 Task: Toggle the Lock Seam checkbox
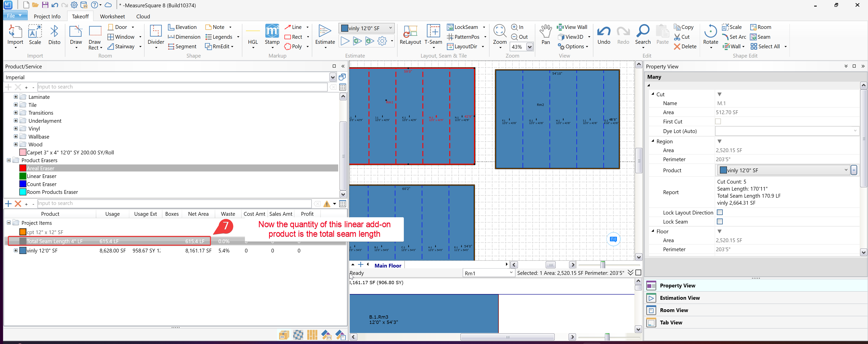click(720, 221)
